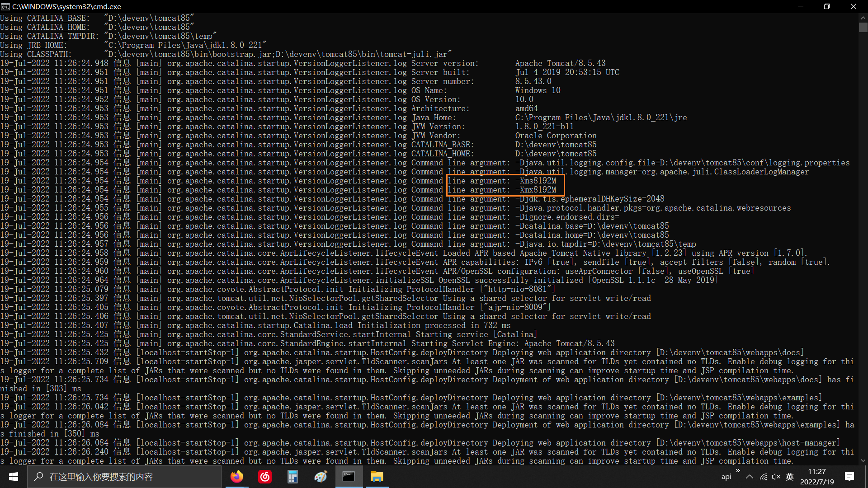868x488 pixels.
Task: Select the cmd.exe taskbar icon
Action: (349, 477)
